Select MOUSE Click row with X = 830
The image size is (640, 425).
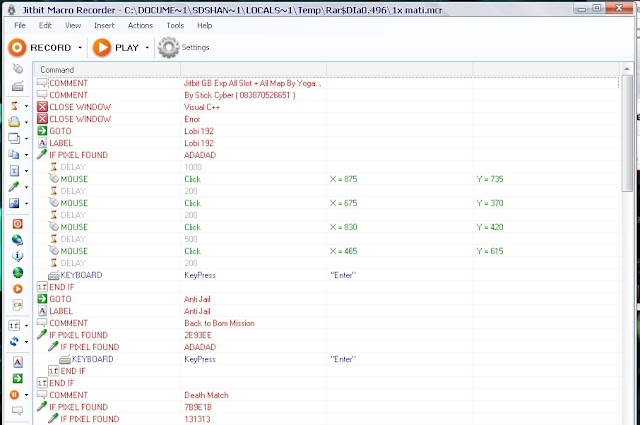coord(327,227)
